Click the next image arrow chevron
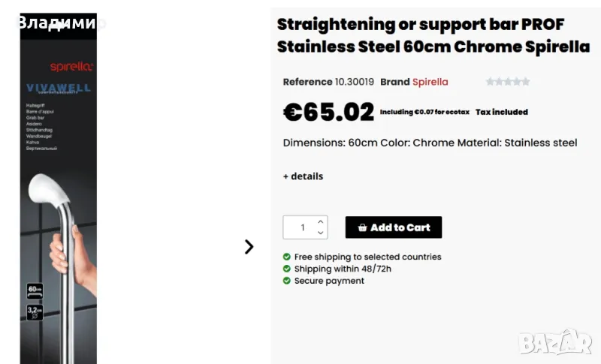This screenshot has height=364, width=601. click(249, 247)
